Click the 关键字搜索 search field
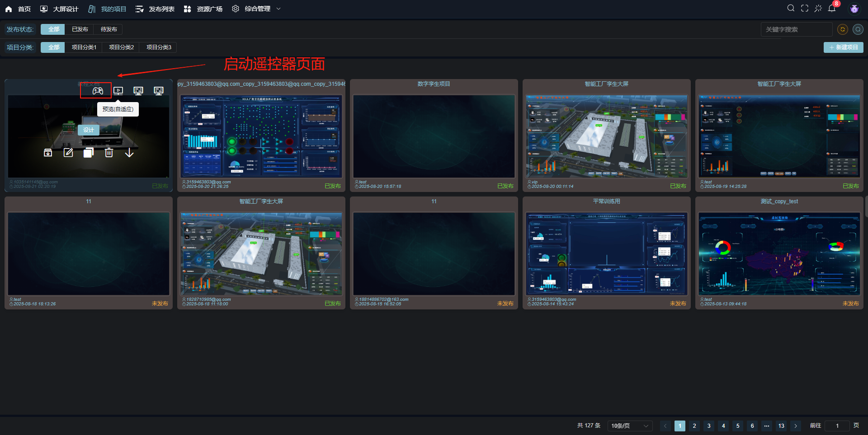The image size is (868, 435). click(796, 29)
